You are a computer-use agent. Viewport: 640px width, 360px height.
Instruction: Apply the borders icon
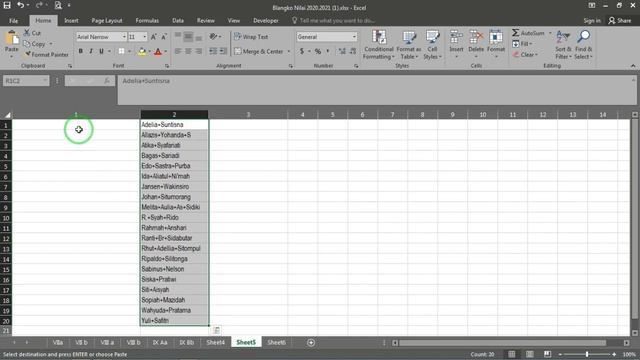click(x=121, y=51)
